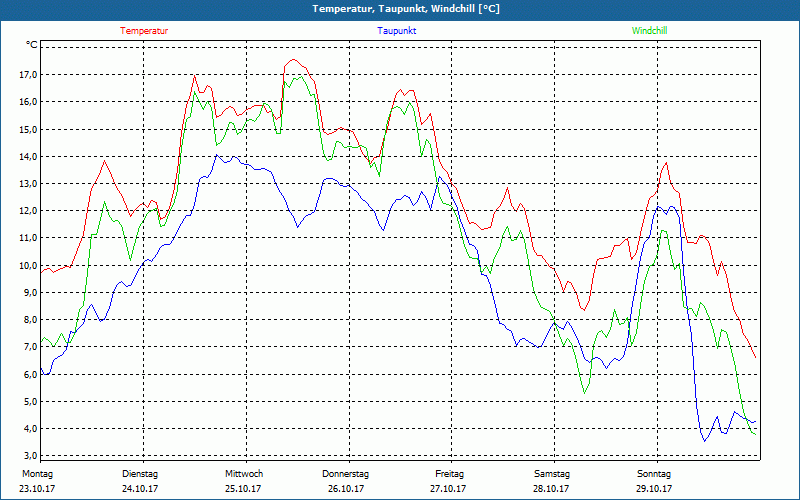
Task: Select the green Windchill legend label
Action: pos(649,31)
